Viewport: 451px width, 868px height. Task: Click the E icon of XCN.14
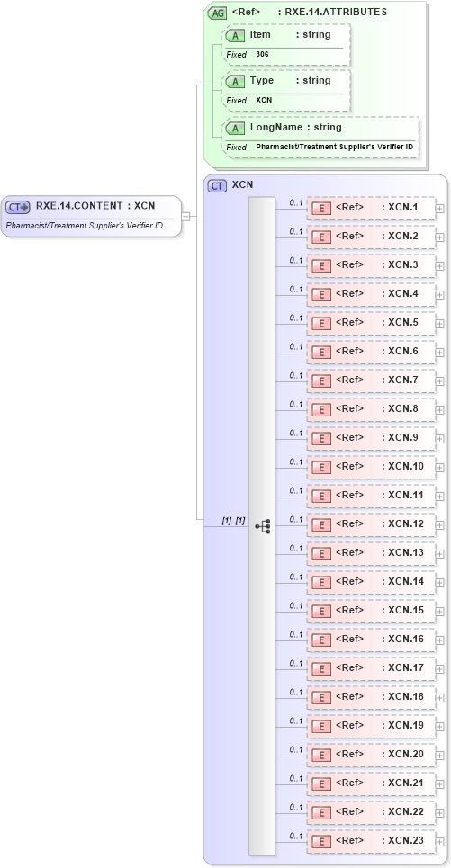click(321, 582)
